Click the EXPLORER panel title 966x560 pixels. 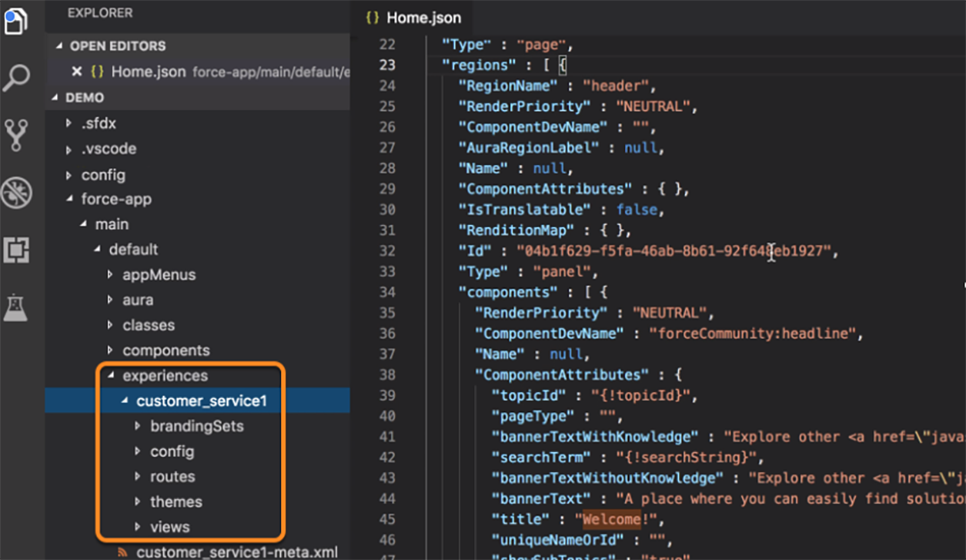point(99,13)
